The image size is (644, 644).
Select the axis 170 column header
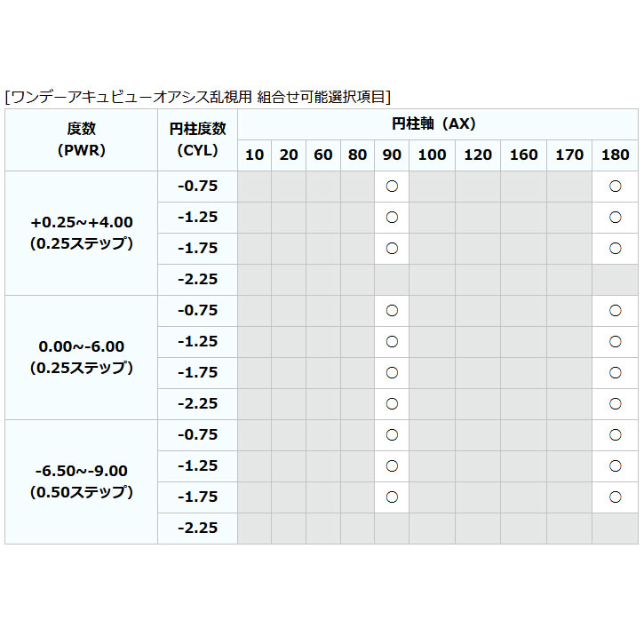[x=569, y=155]
